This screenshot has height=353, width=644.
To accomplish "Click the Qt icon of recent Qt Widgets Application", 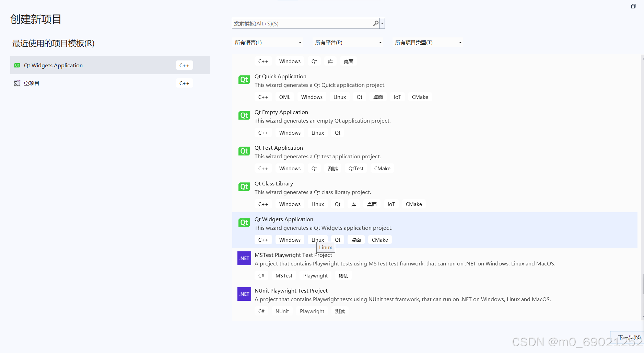I will (17, 65).
